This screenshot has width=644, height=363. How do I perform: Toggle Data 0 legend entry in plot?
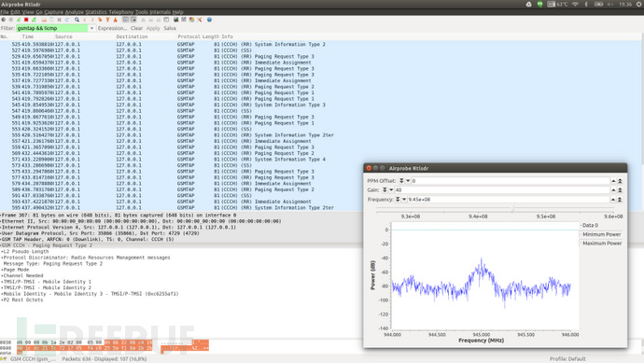coord(590,226)
